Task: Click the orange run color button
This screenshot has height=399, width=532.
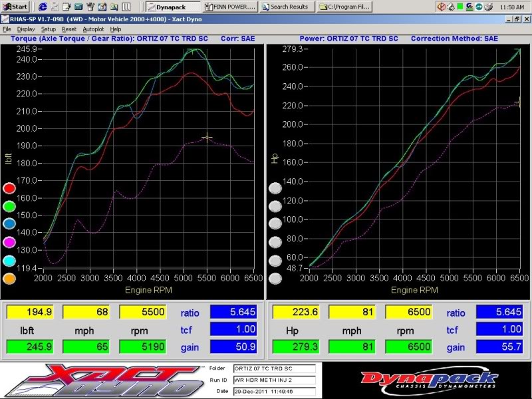Action: click(x=9, y=279)
